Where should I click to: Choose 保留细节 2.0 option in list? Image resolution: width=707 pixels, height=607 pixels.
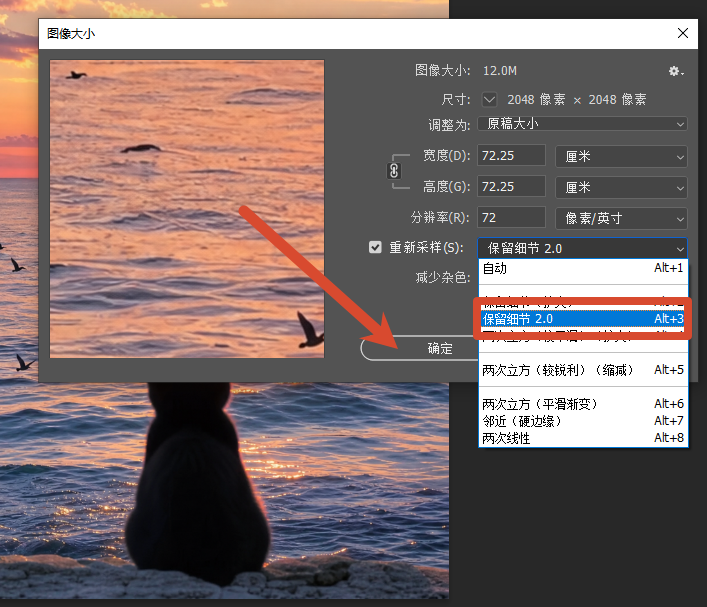tap(583, 319)
